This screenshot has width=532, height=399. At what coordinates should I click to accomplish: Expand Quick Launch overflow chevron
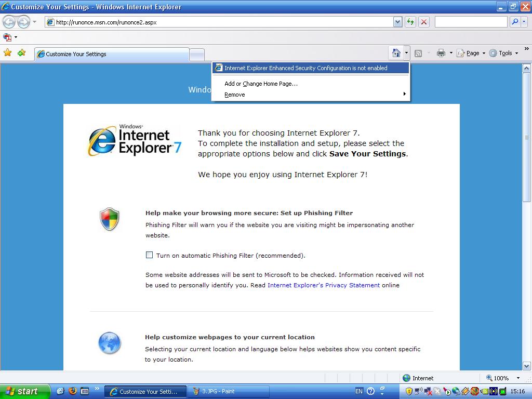click(x=97, y=389)
